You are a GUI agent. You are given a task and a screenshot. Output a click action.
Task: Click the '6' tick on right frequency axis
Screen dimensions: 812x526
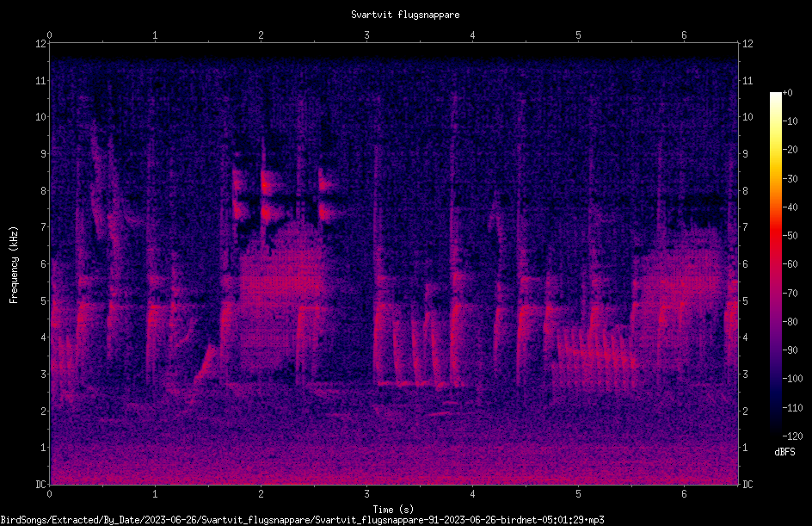coord(745,263)
